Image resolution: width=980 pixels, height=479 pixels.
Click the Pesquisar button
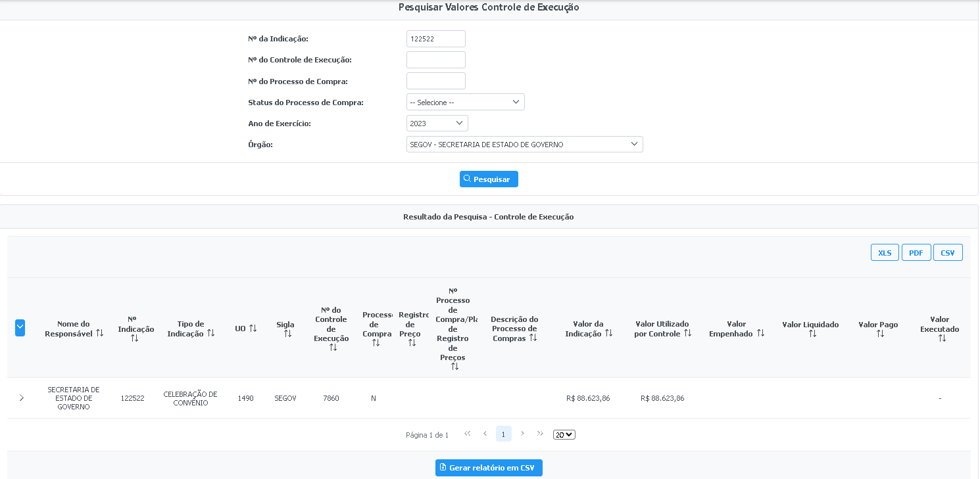pyautogui.click(x=489, y=179)
